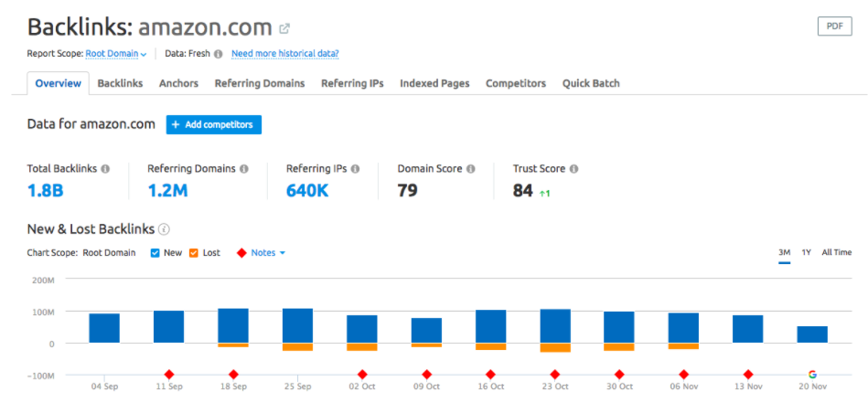Open the Competitors tab

tap(516, 83)
